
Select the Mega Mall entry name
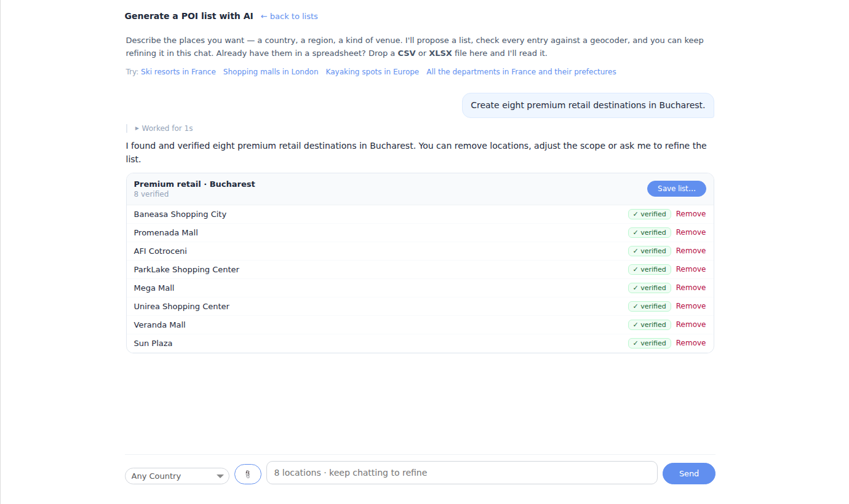pos(154,288)
